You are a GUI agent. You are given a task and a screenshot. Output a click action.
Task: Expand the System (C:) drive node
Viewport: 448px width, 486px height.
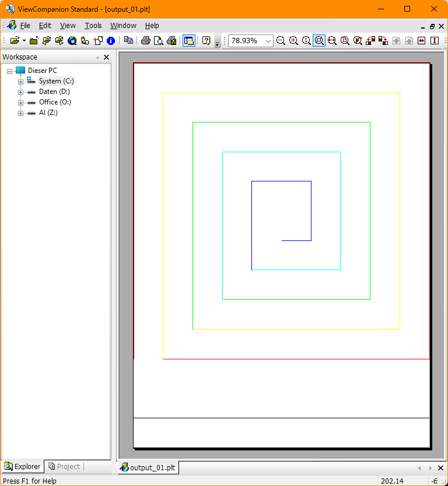pyautogui.click(x=20, y=82)
